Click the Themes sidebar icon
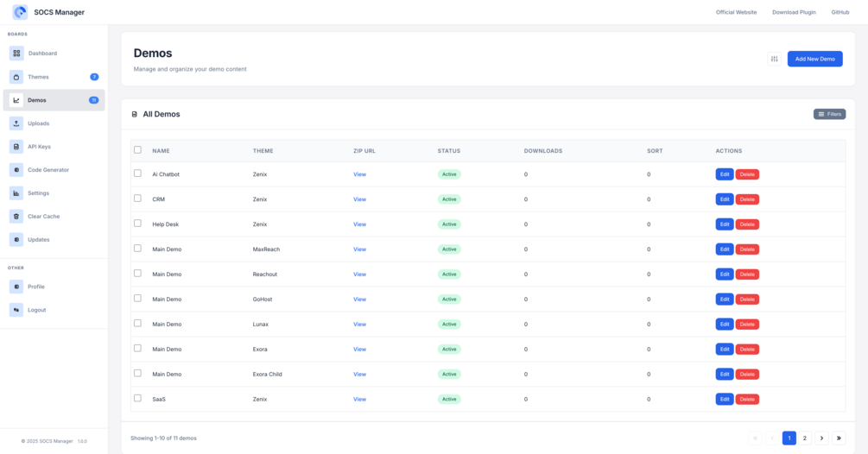 click(16, 77)
